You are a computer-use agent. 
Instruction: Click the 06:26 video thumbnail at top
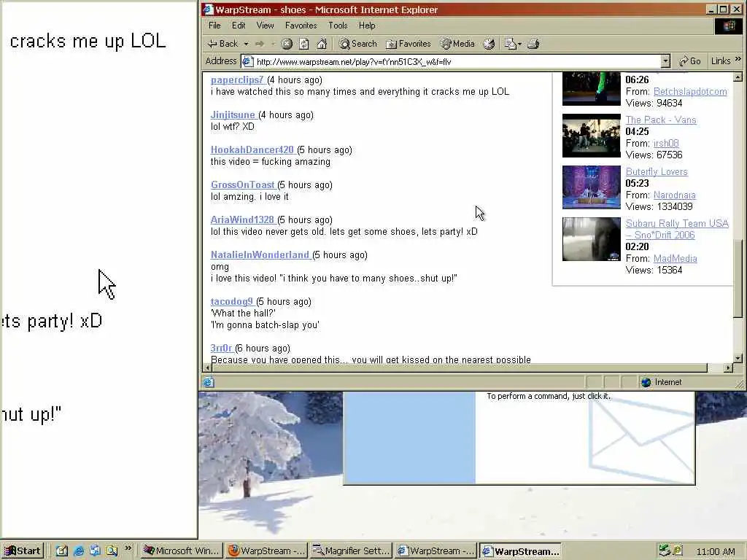coord(591,88)
